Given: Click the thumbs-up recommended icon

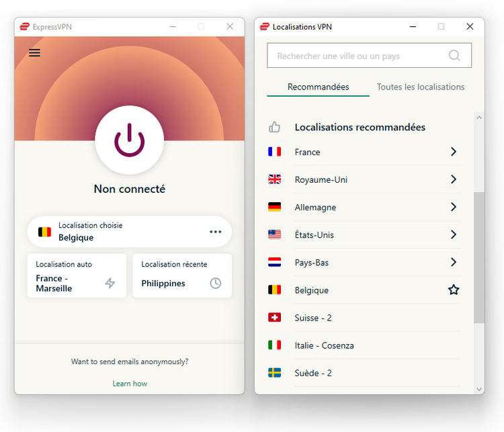Looking at the screenshot, I should point(274,127).
